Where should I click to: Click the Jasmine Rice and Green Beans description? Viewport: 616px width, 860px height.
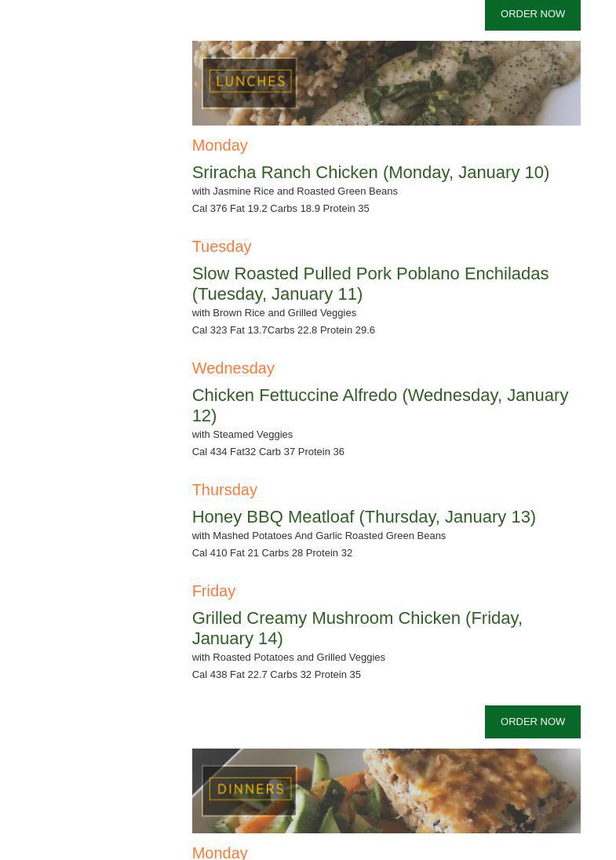tap(294, 191)
